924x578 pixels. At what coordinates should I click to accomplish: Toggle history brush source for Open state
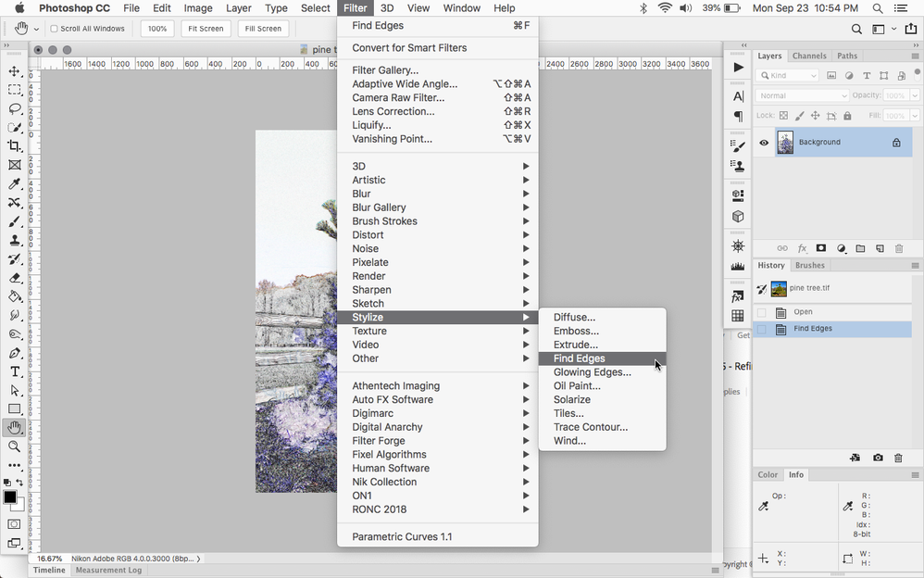click(761, 312)
